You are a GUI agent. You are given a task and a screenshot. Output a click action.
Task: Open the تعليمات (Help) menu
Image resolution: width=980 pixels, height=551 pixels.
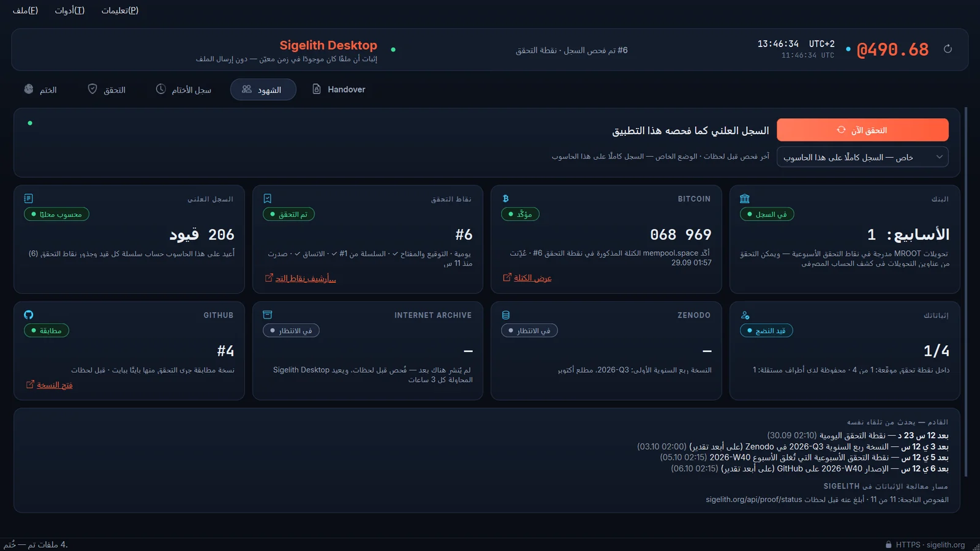click(x=120, y=10)
